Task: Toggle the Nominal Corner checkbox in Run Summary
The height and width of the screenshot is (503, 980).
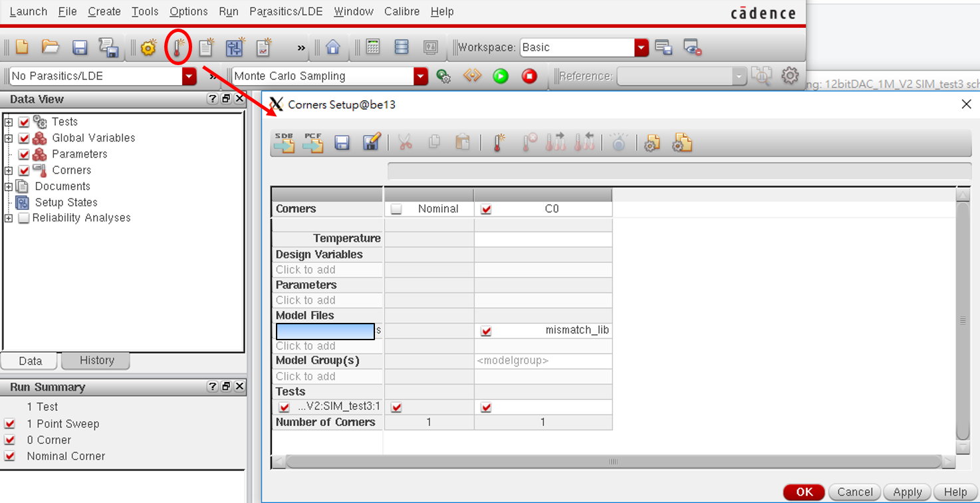Action: point(10,456)
